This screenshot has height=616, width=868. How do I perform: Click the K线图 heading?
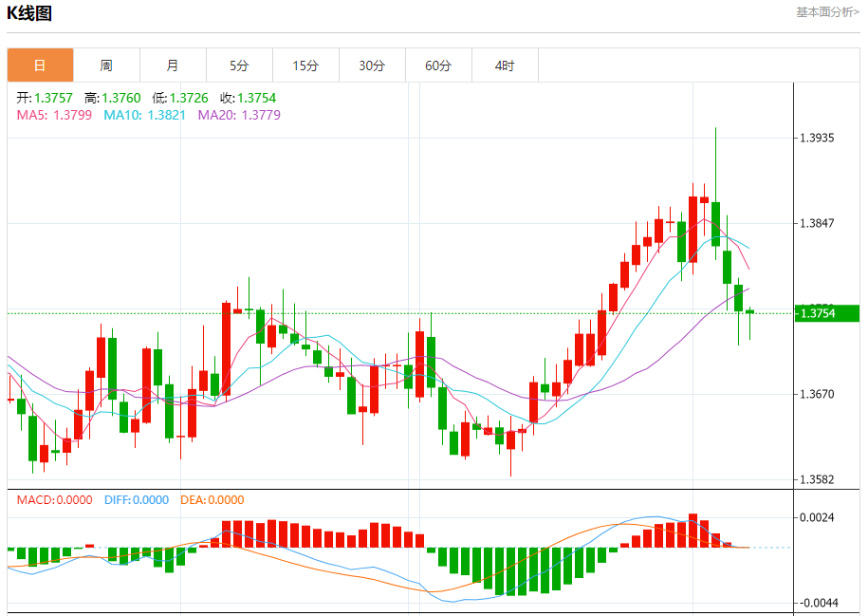pos(29,12)
